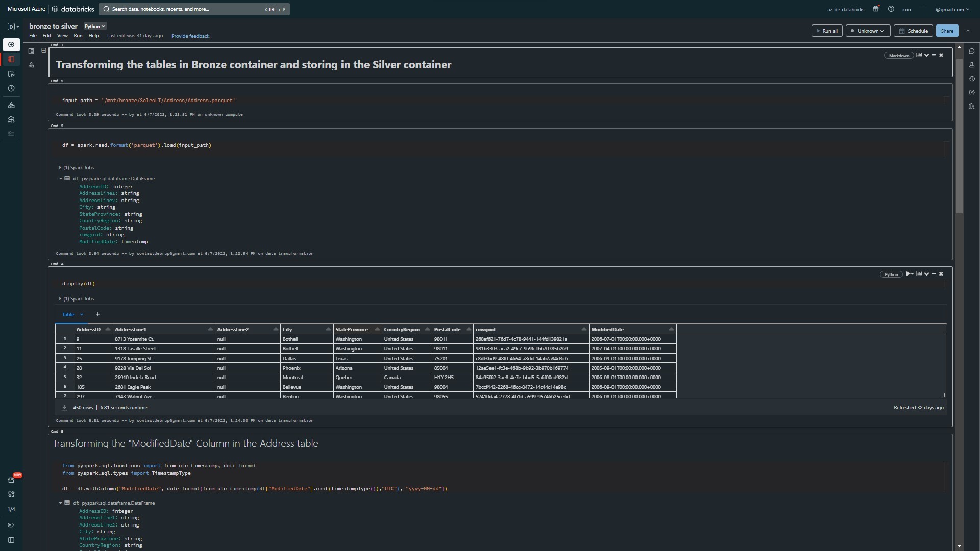Switch Cmd 1 to Markdown mode
980x551 pixels.
point(899,55)
